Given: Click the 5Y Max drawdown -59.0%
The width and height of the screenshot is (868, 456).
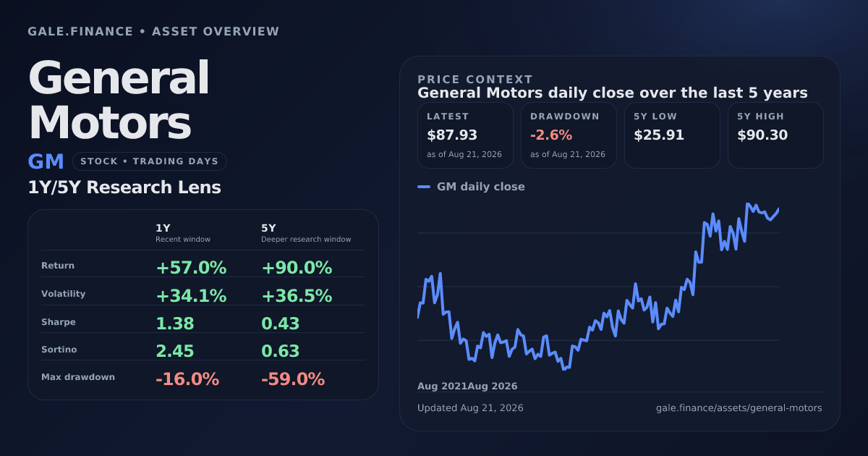Looking at the screenshot, I should 293,379.
